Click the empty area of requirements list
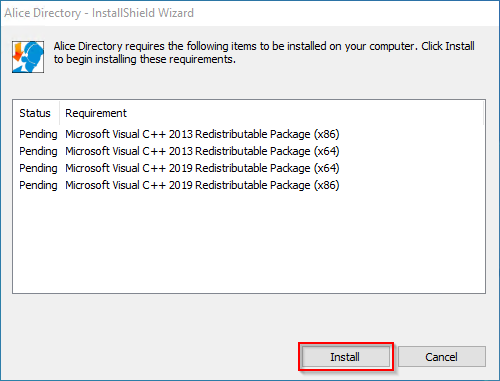 click(249, 243)
